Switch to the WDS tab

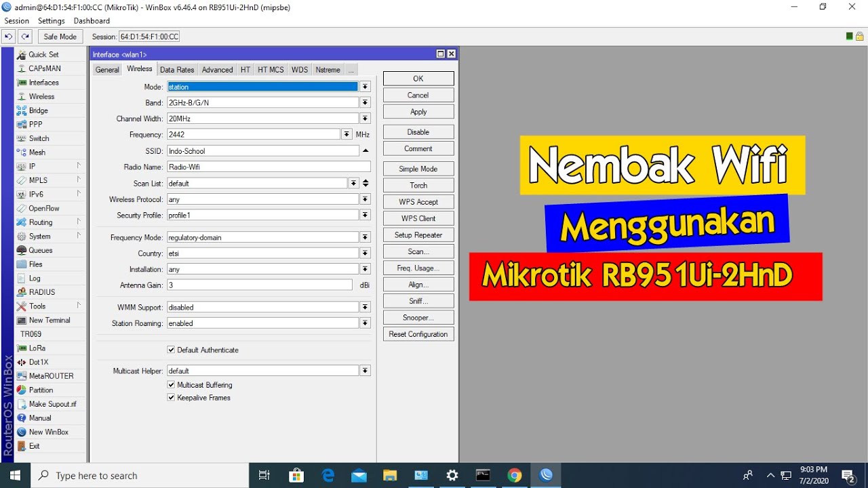(x=300, y=70)
